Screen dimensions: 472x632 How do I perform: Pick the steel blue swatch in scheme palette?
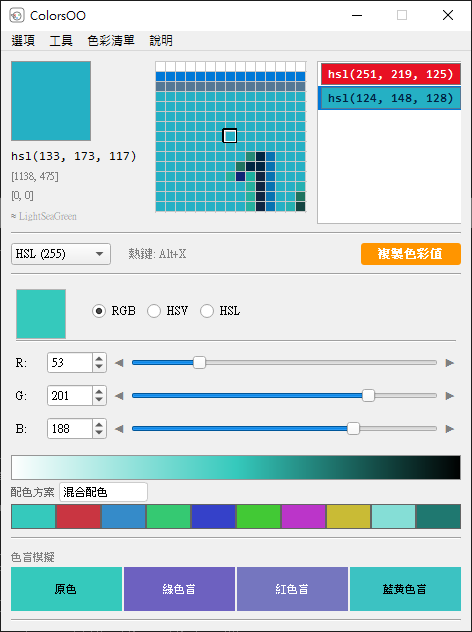pos(123,516)
